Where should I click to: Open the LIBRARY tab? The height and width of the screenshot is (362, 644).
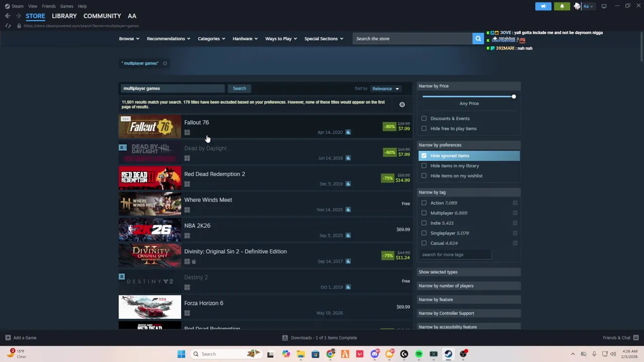tap(64, 16)
